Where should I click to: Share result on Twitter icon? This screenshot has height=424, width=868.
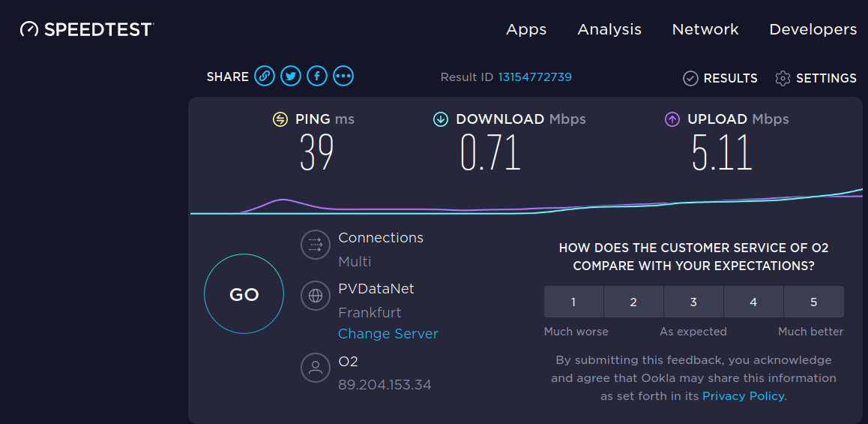pos(291,77)
